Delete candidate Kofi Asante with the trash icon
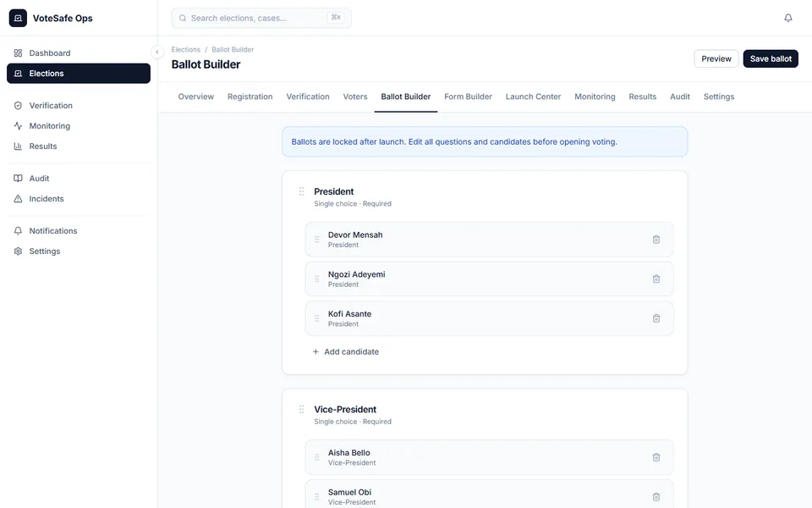Image resolution: width=812 pixels, height=508 pixels. point(656,318)
